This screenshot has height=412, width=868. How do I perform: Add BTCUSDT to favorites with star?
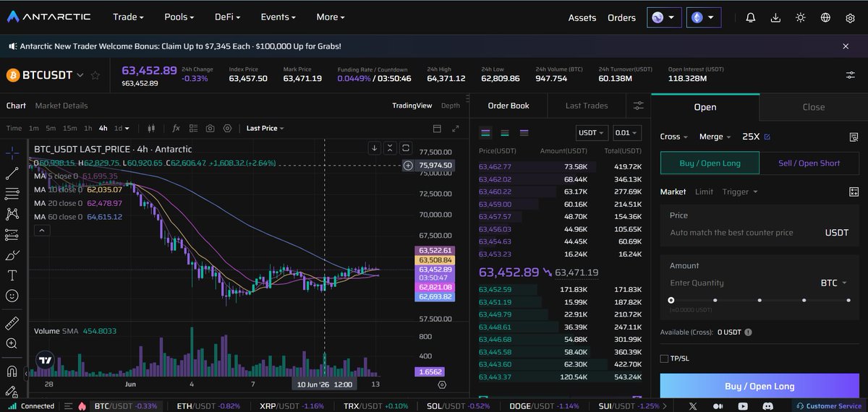click(95, 75)
